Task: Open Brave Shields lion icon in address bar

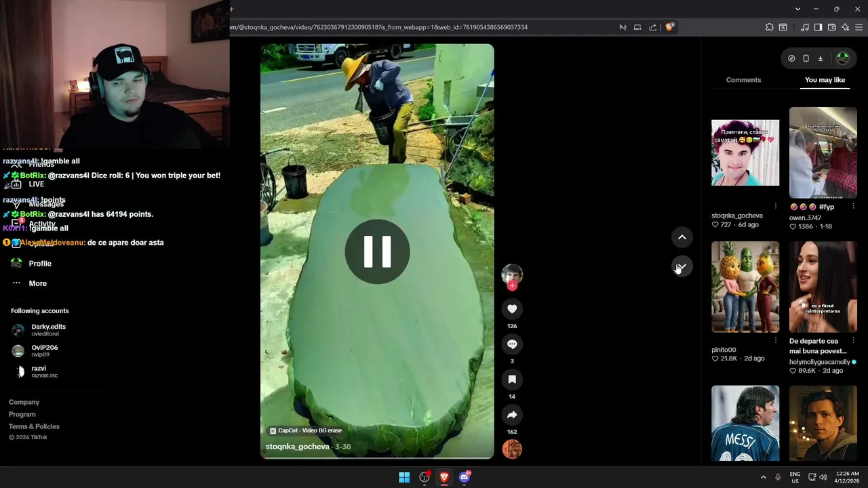Action: [670, 27]
